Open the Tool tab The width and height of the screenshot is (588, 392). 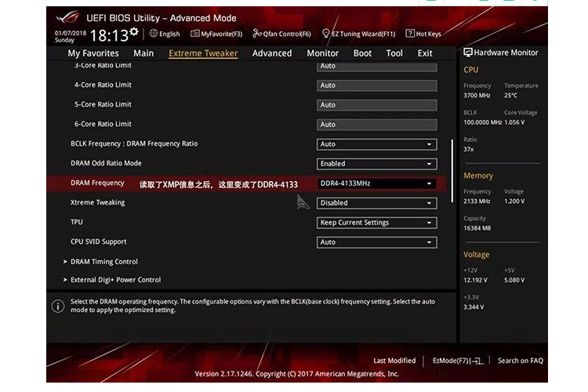(x=394, y=53)
